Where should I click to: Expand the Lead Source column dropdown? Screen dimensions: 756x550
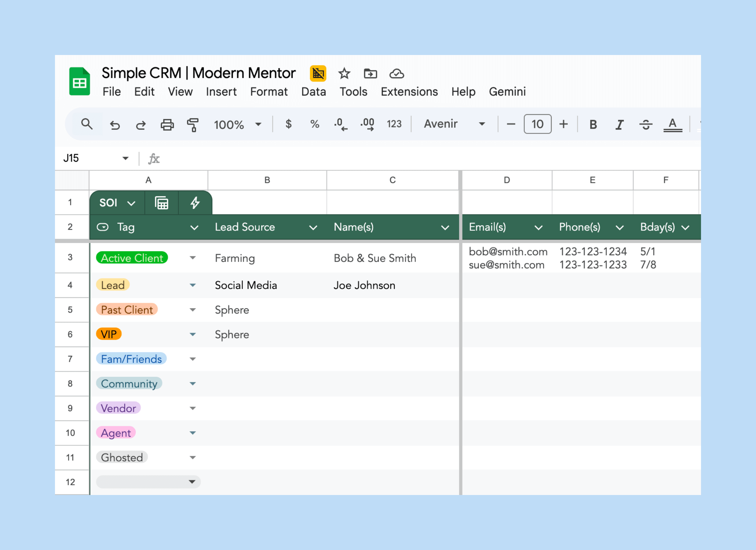click(x=313, y=227)
